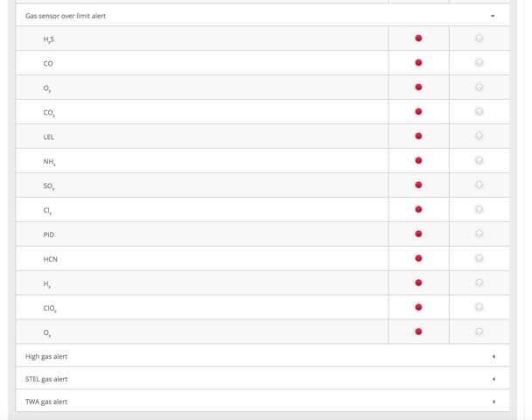Expand the High gas alert section

(x=262, y=356)
